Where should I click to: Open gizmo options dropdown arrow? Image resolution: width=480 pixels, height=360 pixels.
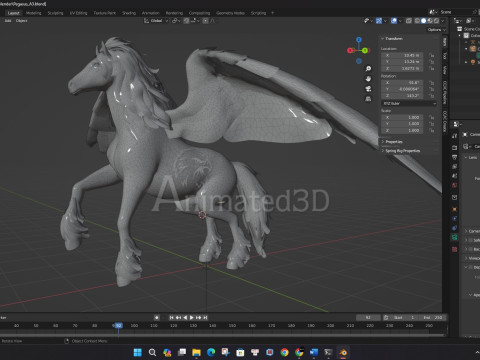coord(385,21)
